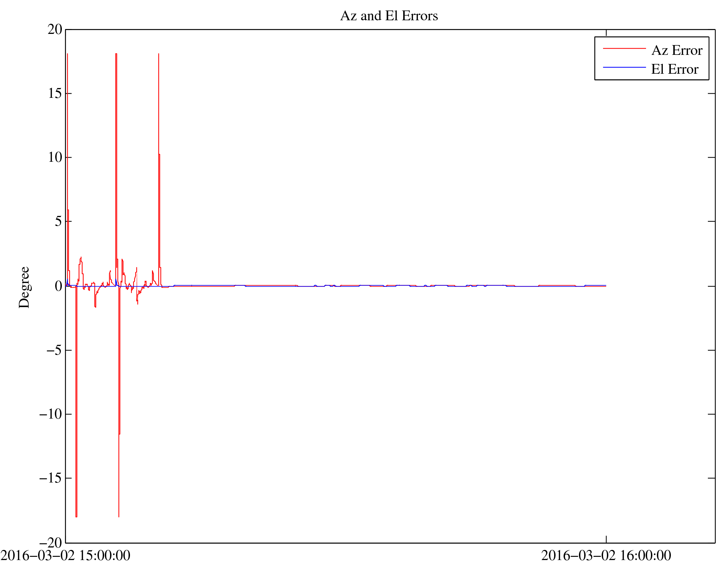Click the y-axis tick label −10
The height and width of the screenshot is (588, 725).
pos(51,414)
